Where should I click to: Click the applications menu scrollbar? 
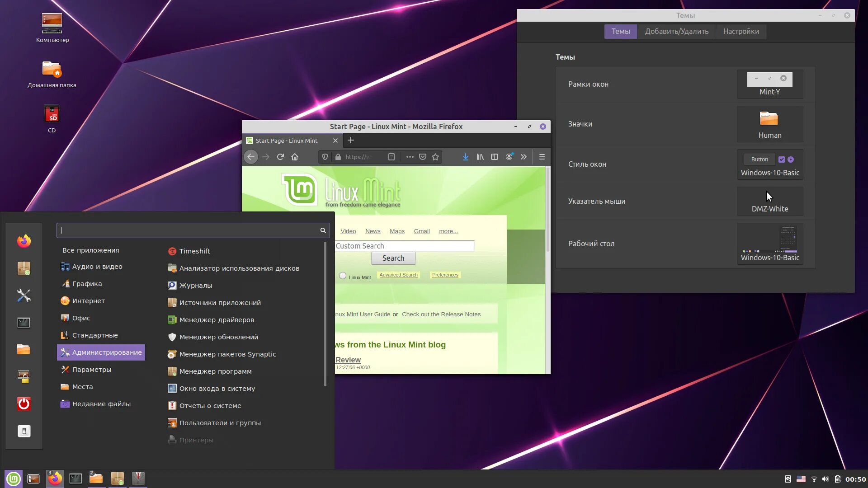pyautogui.click(x=325, y=314)
